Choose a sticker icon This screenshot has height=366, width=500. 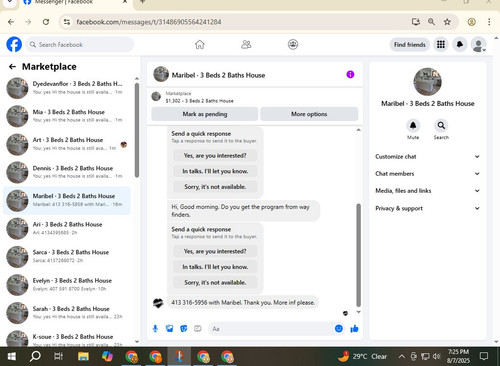coord(184,329)
